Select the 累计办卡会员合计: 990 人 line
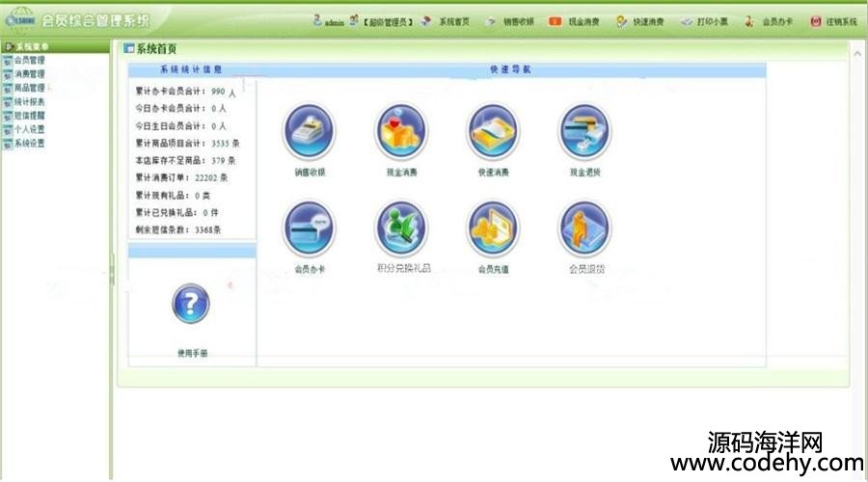The image size is (868, 482). tap(186, 92)
